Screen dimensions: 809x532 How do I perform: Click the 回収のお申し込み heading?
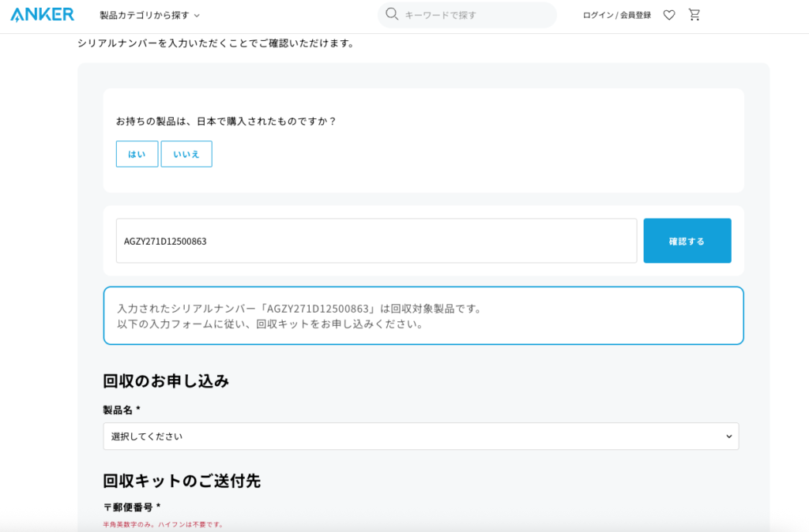(166, 381)
